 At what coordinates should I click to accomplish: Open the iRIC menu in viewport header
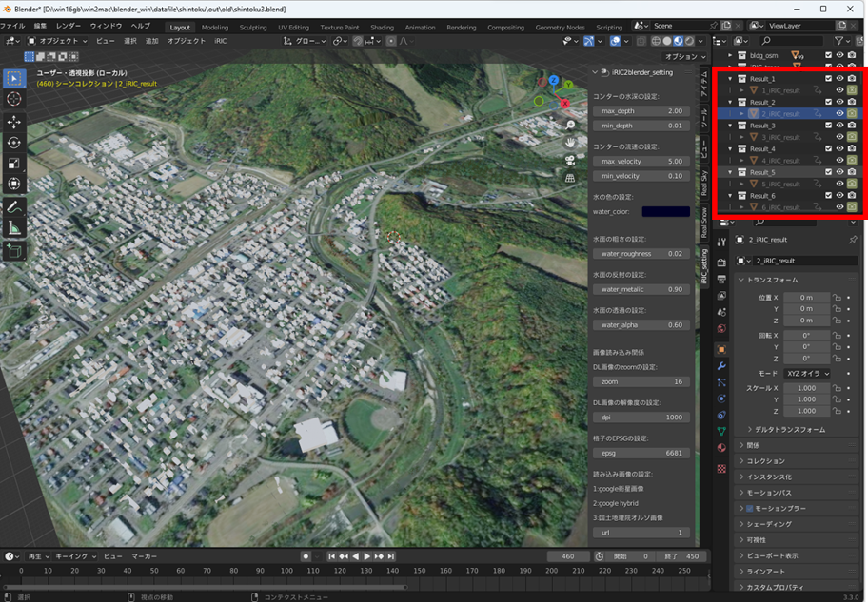pyautogui.click(x=220, y=42)
